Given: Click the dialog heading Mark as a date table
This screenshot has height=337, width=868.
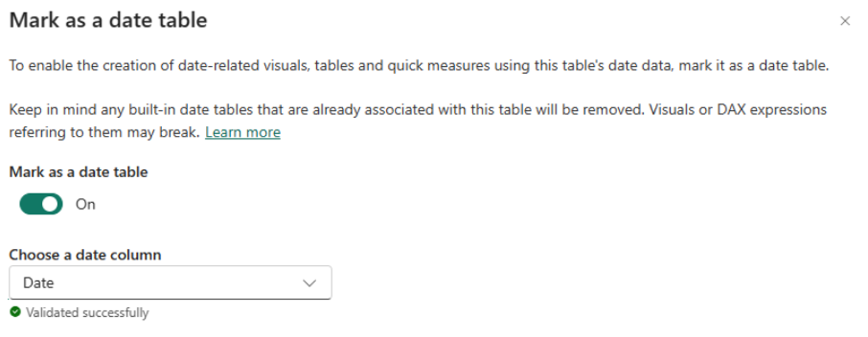Looking at the screenshot, I should point(108,20).
